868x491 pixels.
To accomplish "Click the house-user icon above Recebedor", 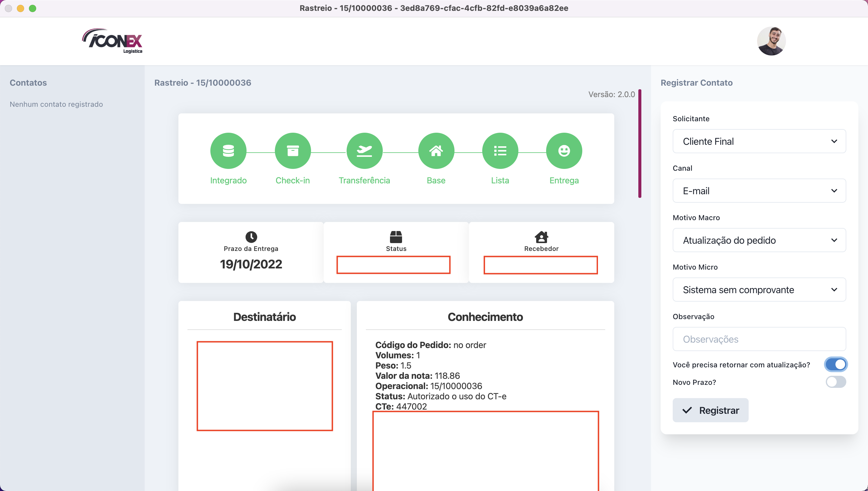I will [x=541, y=237].
